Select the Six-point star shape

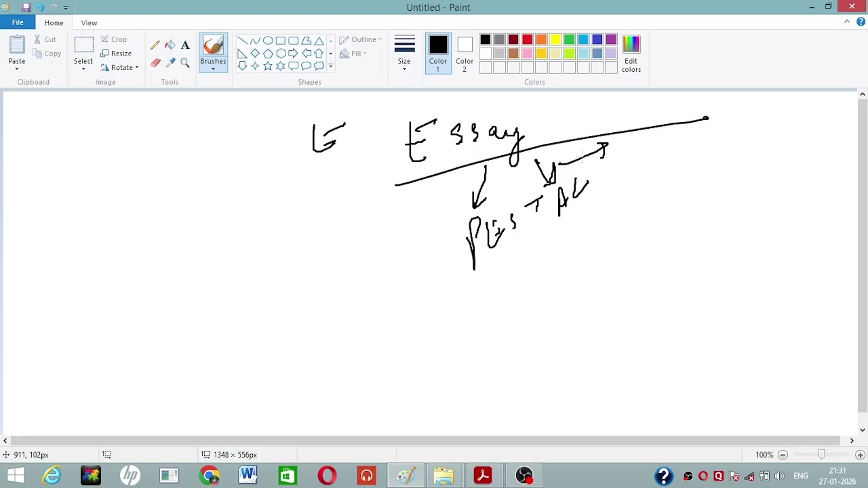(x=281, y=66)
